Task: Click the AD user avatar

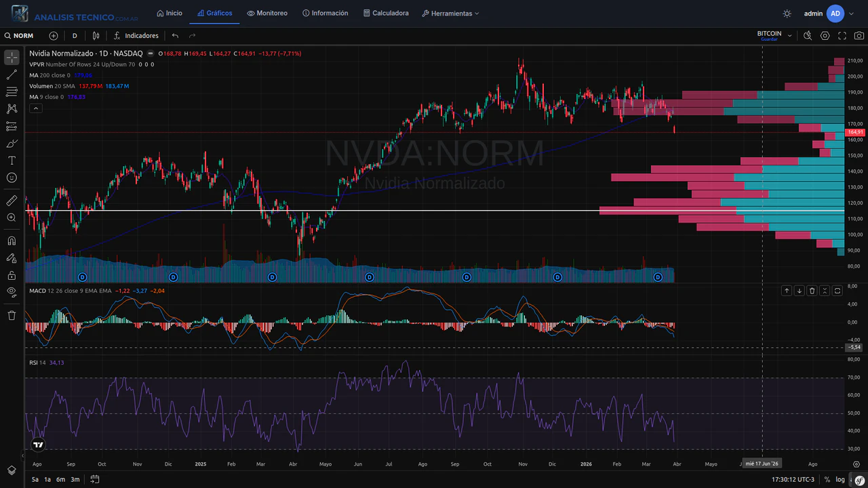Action: [835, 14]
